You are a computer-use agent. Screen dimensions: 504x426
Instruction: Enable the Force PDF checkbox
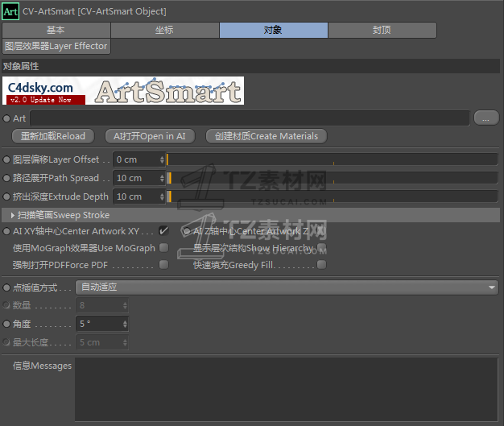164,265
